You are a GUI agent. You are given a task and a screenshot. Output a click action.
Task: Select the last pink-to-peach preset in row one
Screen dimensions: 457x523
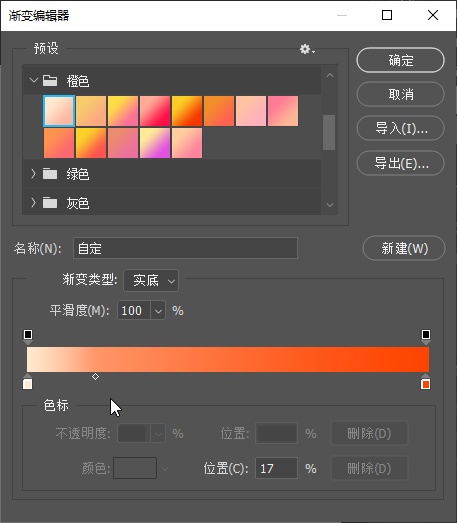pos(283,111)
